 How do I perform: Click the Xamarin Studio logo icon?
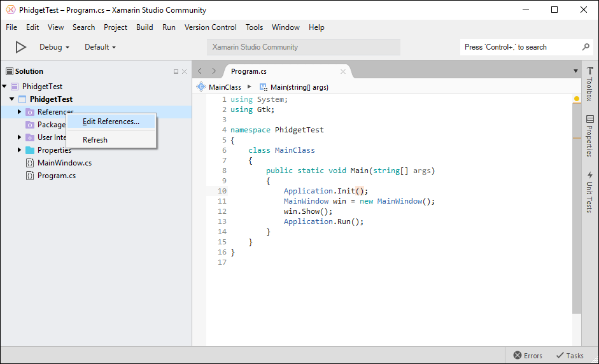click(10, 10)
